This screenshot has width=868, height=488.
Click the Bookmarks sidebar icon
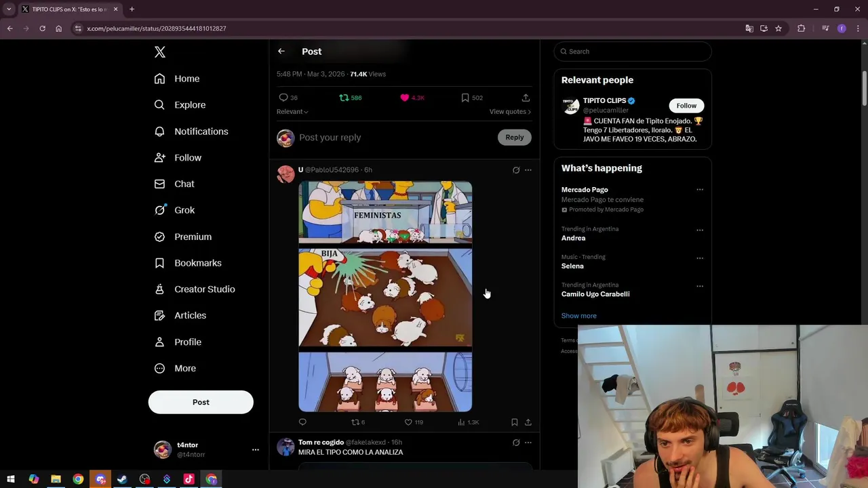(x=159, y=263)
